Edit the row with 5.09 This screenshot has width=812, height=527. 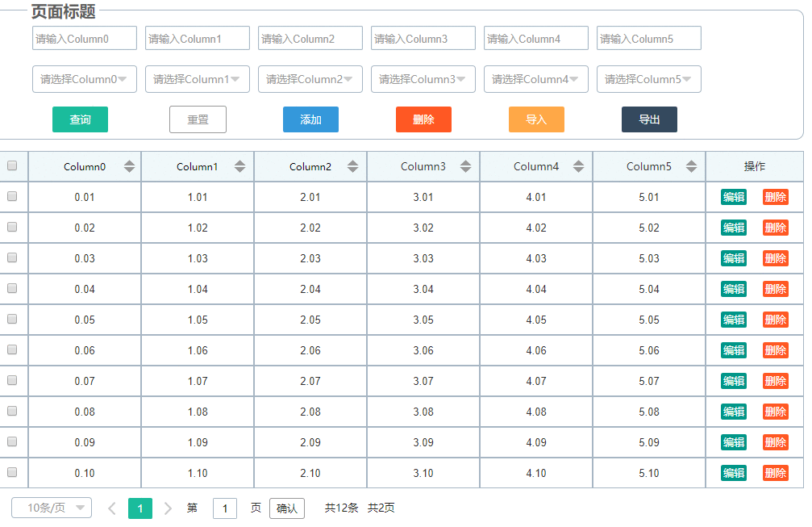734,442
